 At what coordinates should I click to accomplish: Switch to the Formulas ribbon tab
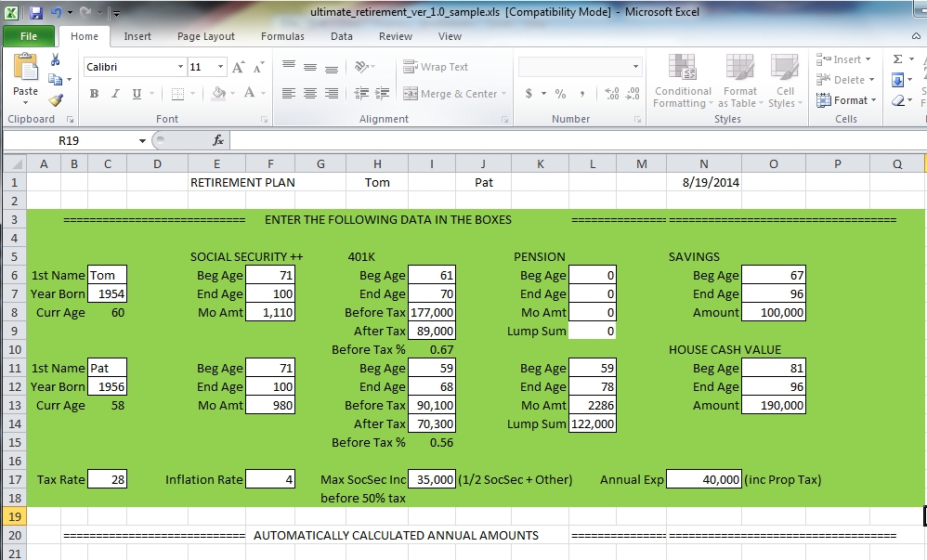click(x=282, y=36)
